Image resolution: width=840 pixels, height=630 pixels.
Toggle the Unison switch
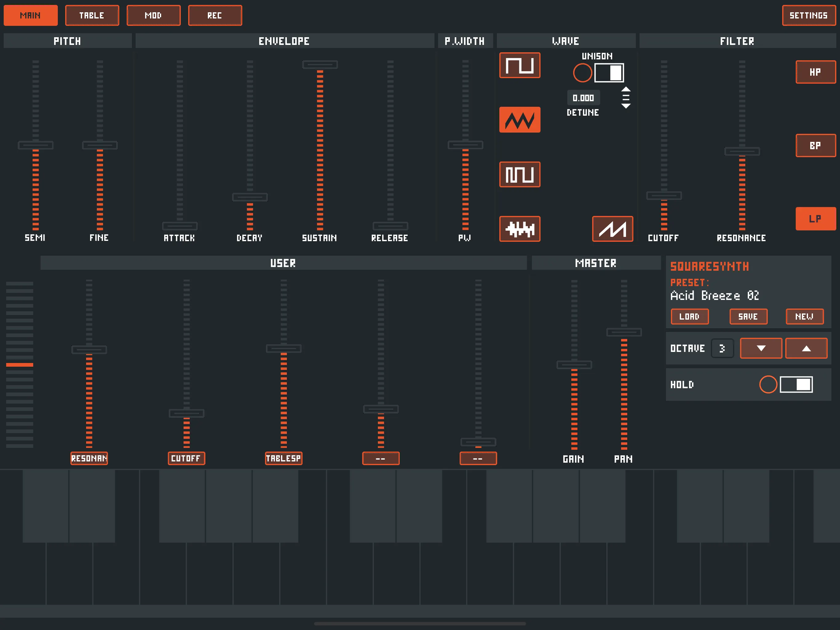point(609,73)
